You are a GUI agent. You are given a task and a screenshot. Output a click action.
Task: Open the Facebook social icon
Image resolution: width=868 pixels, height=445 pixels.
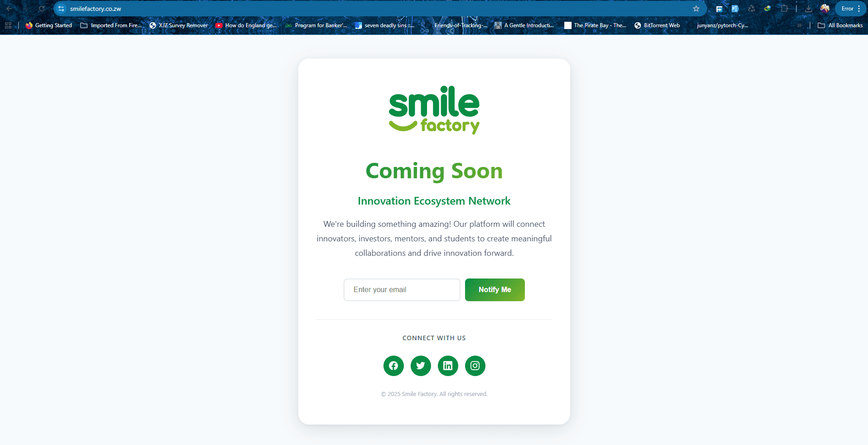[393, 366]
